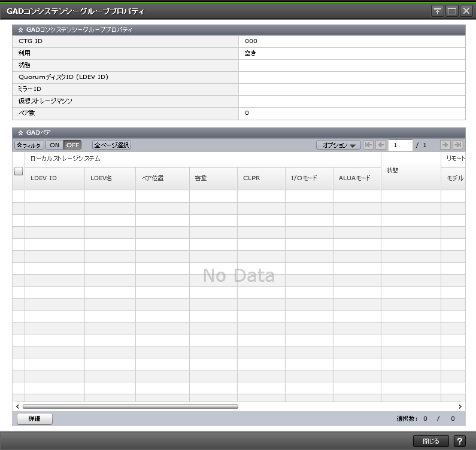Click 全ページ選択 button

(111, 145)
